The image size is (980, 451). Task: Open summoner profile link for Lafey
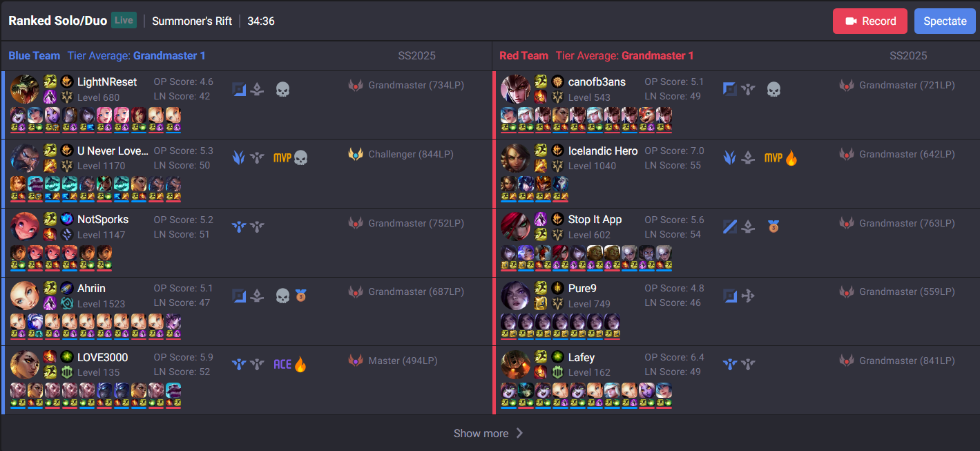582,357
